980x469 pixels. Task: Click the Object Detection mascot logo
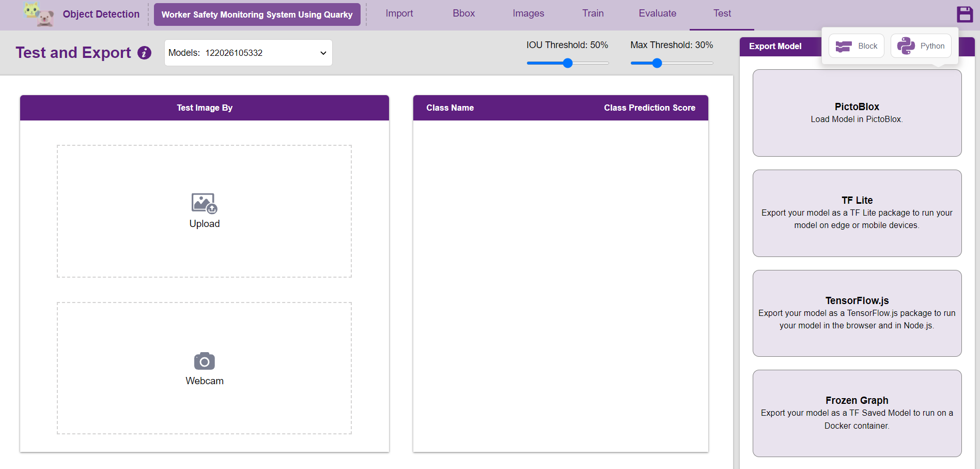pyautogui.click(x=38, y=14)
